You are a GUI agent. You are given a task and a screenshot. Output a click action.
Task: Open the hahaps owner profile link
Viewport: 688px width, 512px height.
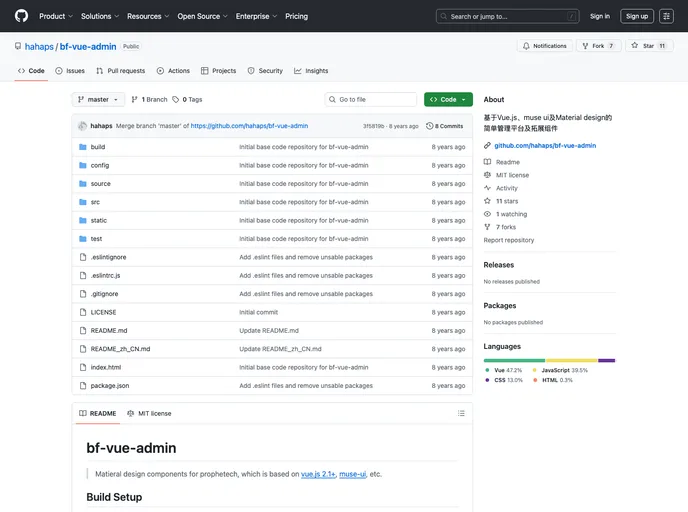tap(39, 47)
